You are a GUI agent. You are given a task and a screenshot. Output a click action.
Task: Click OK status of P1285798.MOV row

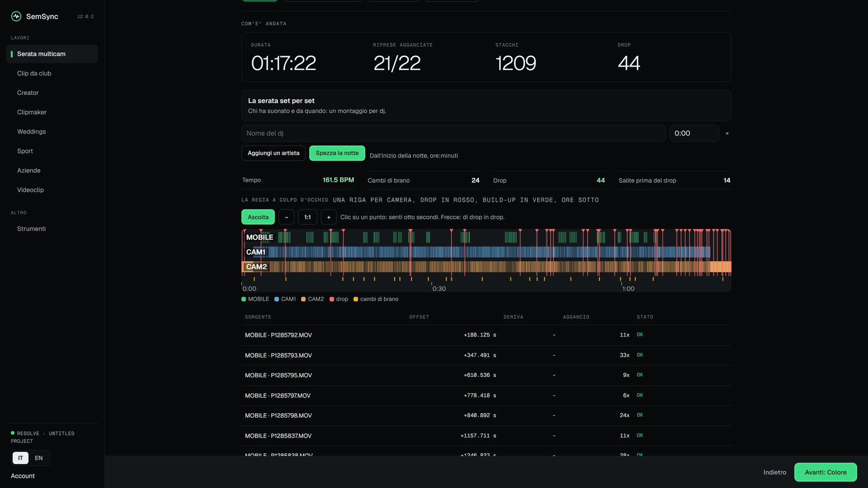click(x=640, y=415)
